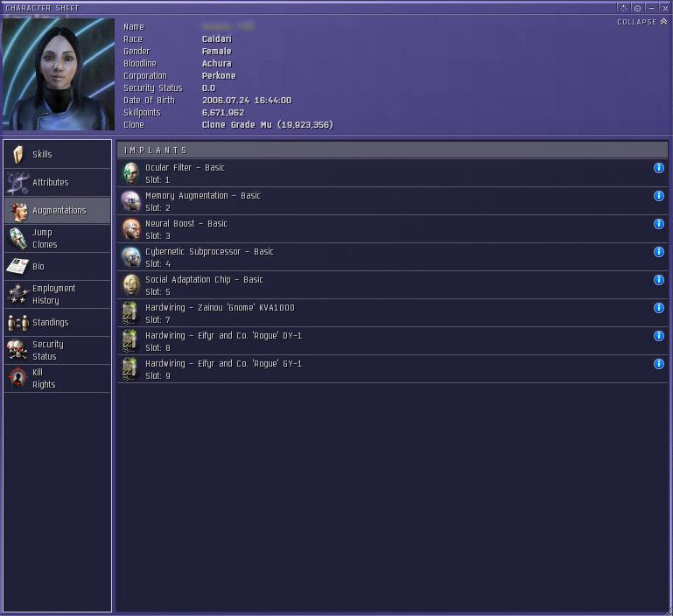
Task: Select the Social Adaptation Chip - Basic text
Action: click(204, 280)
